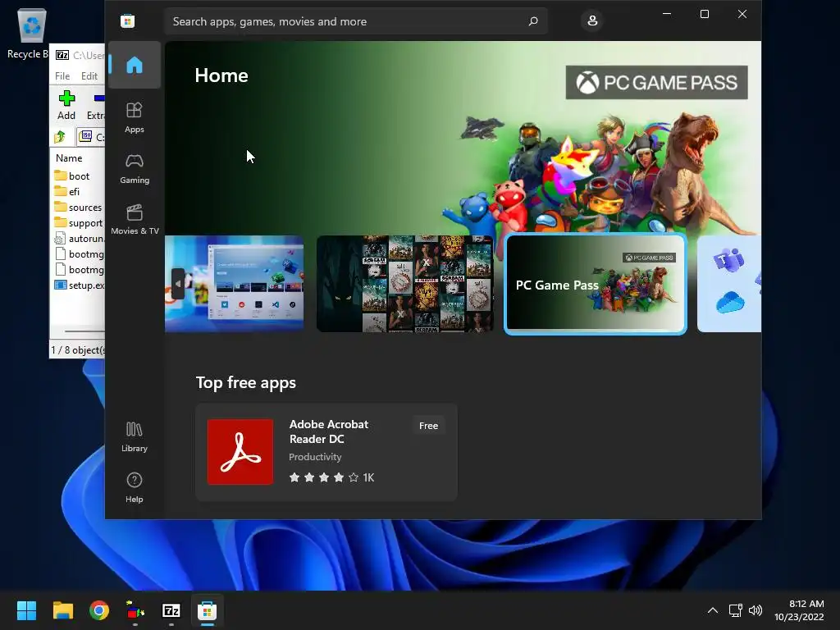
Task: Click the Adobe Acrobat Reader red icon
Action: 240,452
